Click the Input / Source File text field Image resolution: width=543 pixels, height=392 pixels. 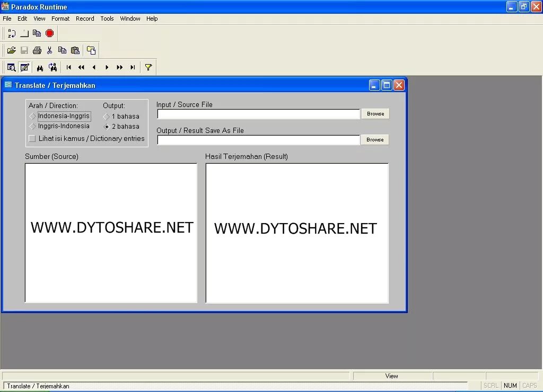(259, 114)
